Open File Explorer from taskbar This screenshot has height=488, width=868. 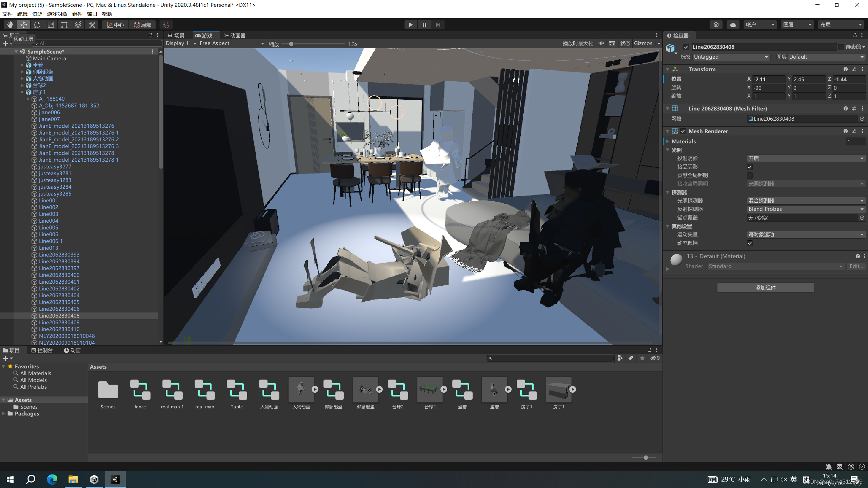pyautogui.click(x=73, y=479)
